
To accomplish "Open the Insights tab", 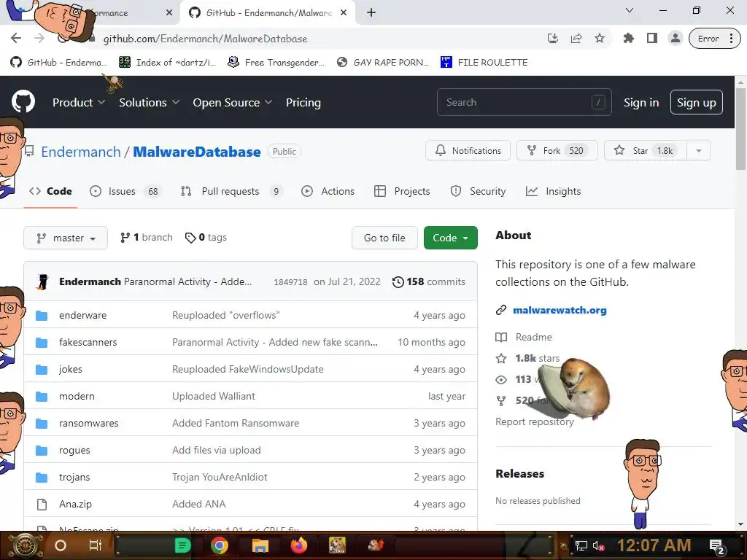I will (553, 192).
